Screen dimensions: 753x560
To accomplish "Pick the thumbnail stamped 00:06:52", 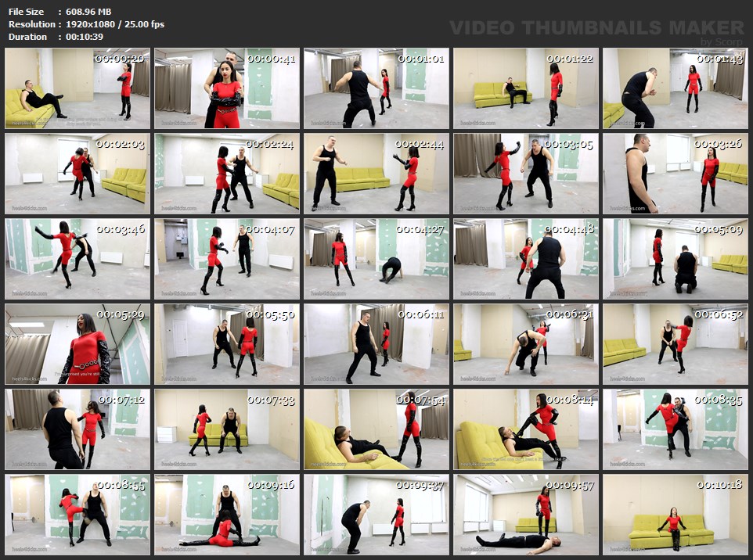I will coord(676,344).
